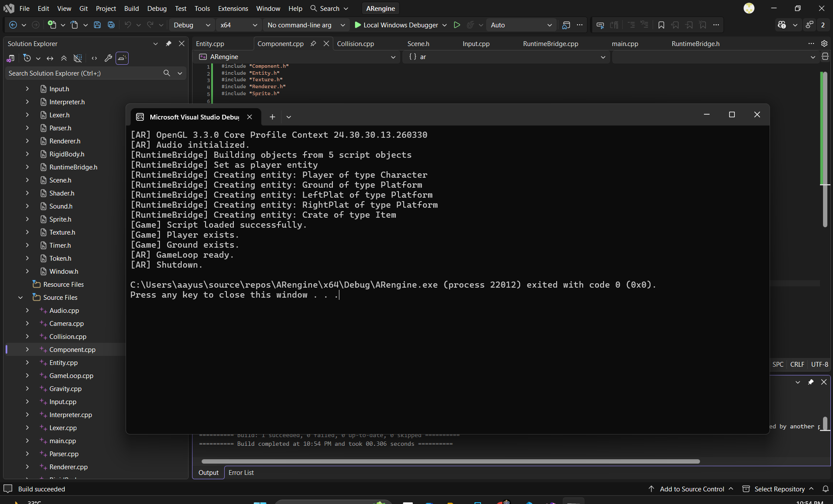Click the Search button in title bar
833x504 pixels.
329,9
